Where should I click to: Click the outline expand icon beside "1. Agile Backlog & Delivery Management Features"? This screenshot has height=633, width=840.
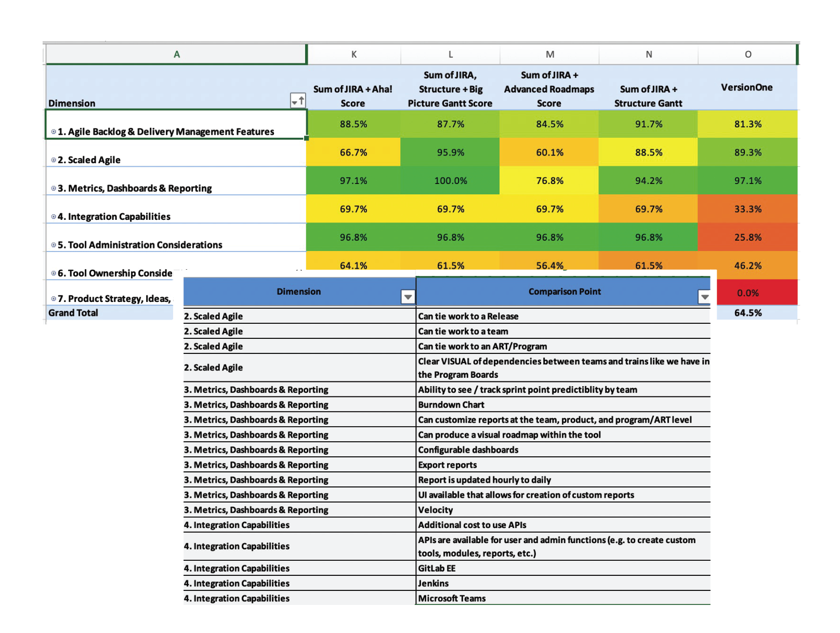54,131
